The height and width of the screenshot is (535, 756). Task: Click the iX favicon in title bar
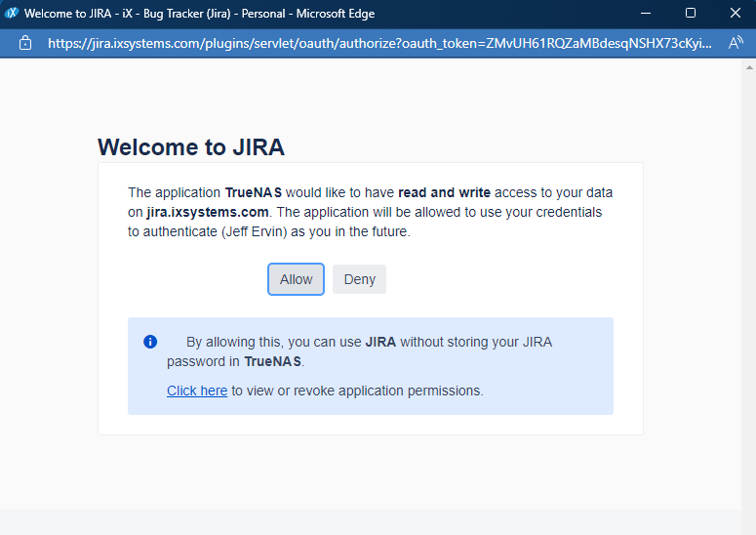point(11,13)
